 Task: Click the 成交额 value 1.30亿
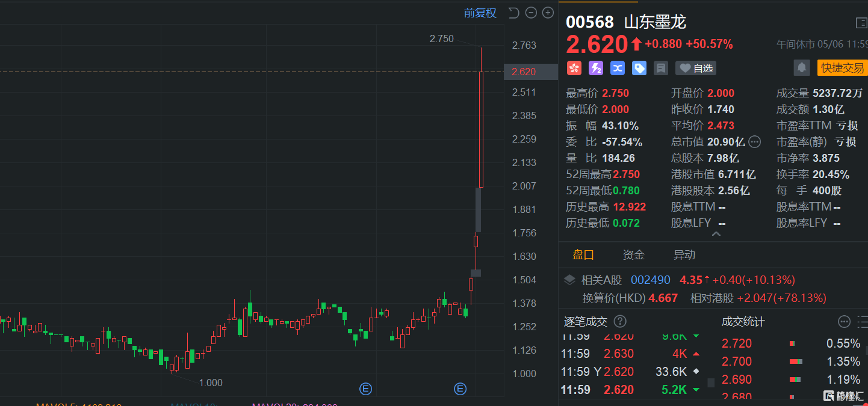[x=828, y=109]
